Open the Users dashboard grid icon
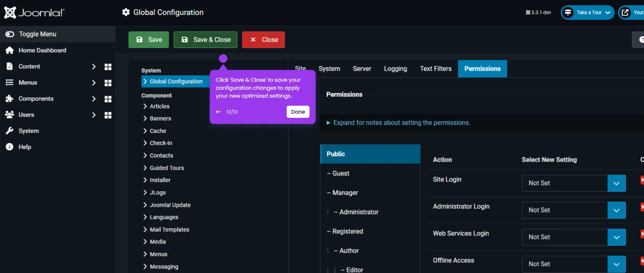The image size is (644, 273). (108, 115)
